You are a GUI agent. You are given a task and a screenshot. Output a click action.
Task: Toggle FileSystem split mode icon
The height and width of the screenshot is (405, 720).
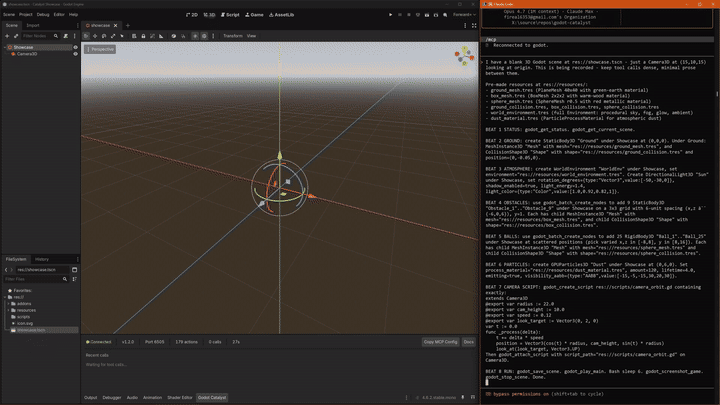click(74, 270)
